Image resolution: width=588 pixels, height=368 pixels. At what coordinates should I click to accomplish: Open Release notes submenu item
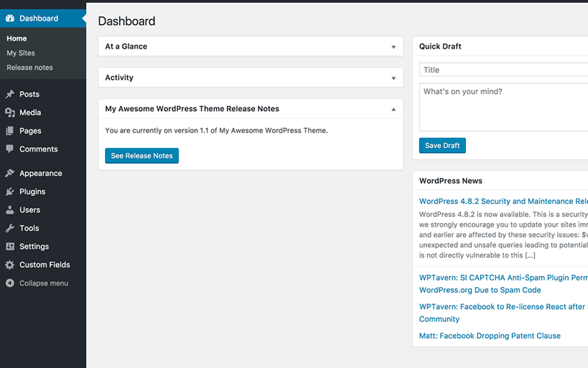(29, 68)
